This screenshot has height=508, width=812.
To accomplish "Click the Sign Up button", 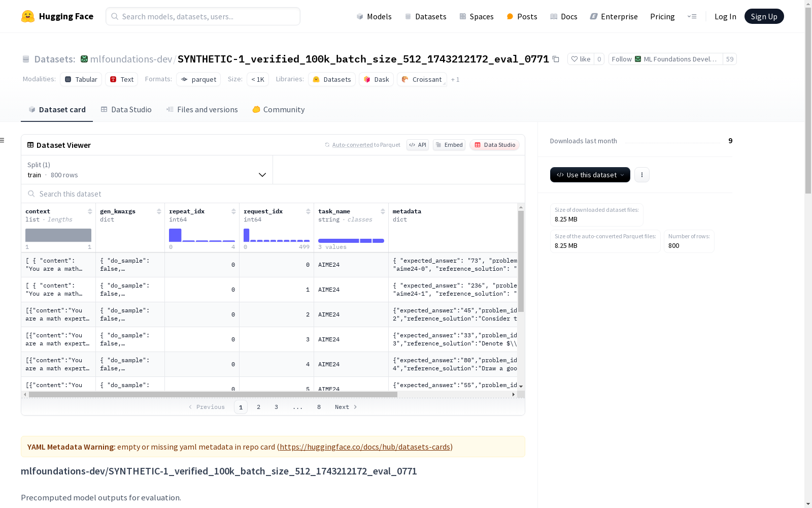I will (x=764, y=16).
